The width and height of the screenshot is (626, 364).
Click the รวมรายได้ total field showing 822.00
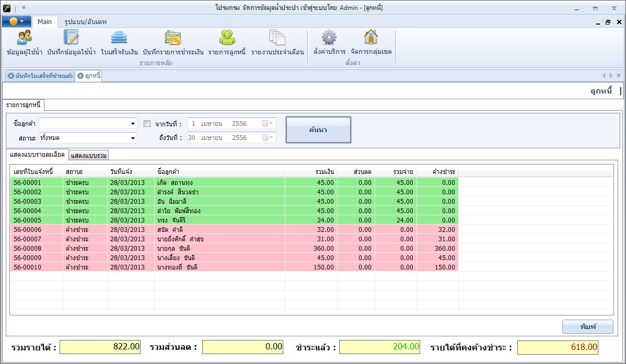point(100,347)
